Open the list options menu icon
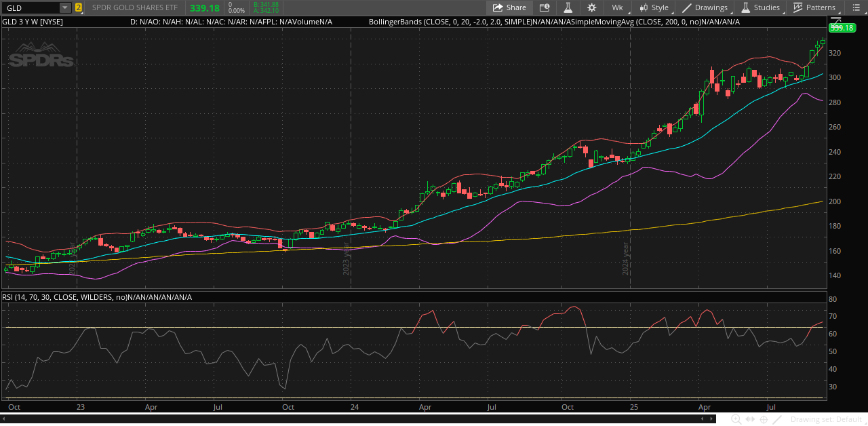This screenshot has width=868, height=426. [x=856, y=7]
